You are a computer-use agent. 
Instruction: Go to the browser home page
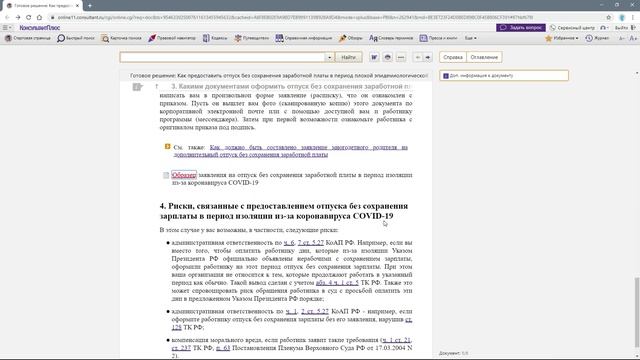pos(39,17)
